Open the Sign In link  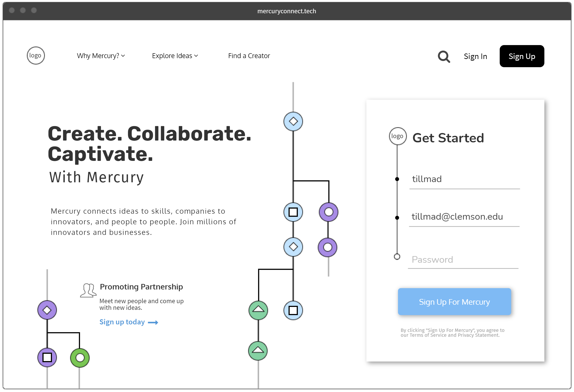tap(475, 57)
